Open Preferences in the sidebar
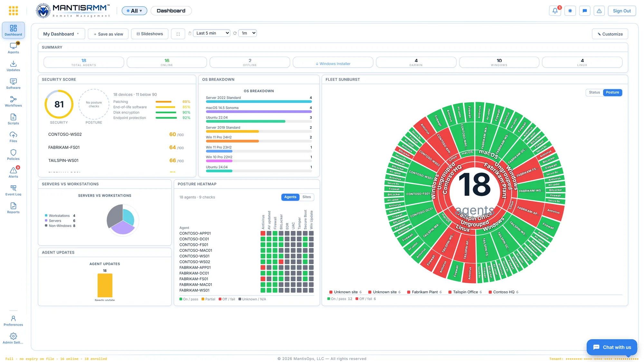This screenshot has width=644, height=362. 13,320
